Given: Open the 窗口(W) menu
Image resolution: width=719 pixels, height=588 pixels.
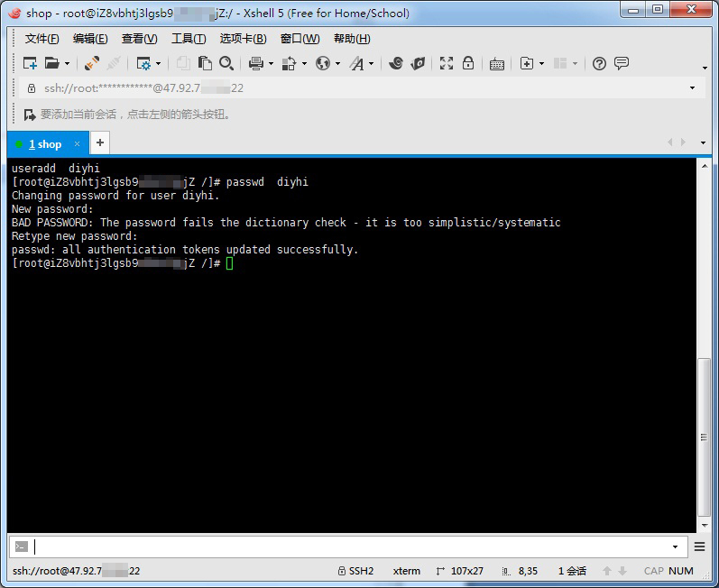Looking at the screenshot, I should (x=300, y=39).
